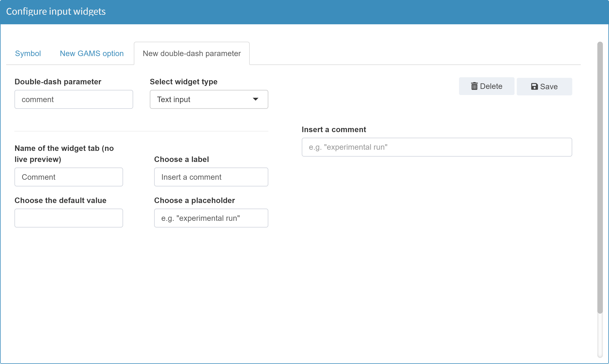Click the Double-dash parameter input field
609x364 pixels.
coord(74,99)
